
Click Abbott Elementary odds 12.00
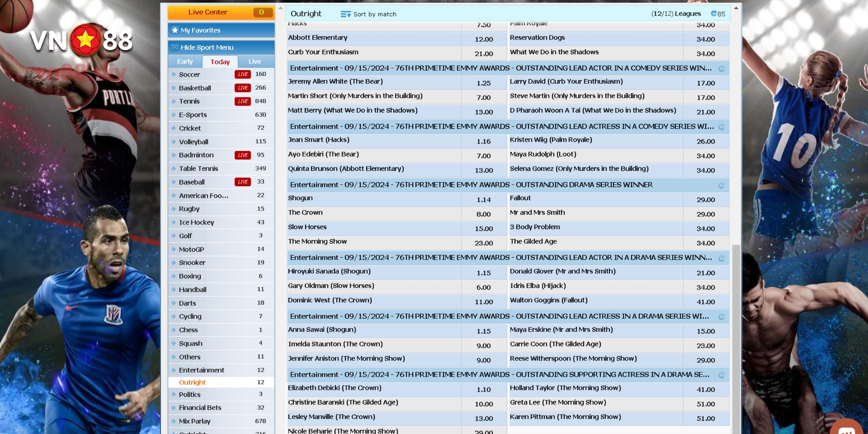pos(484,39)
